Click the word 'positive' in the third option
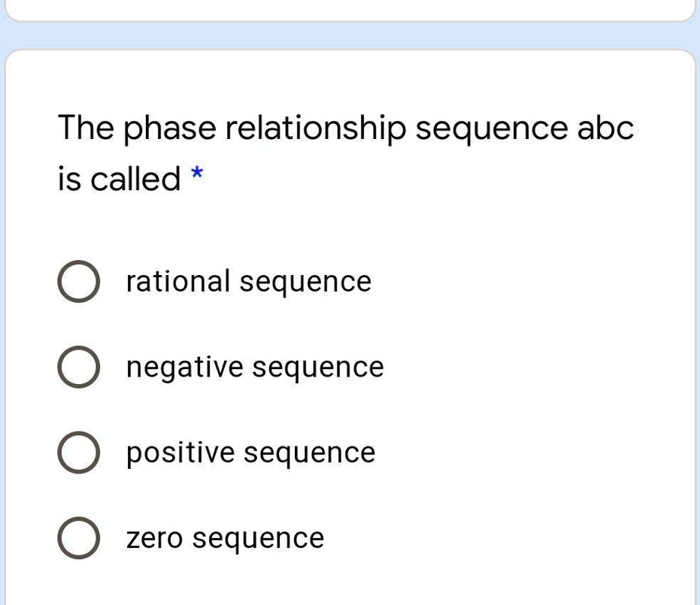Viewport: 700px width, 605px height. point(180,454)
